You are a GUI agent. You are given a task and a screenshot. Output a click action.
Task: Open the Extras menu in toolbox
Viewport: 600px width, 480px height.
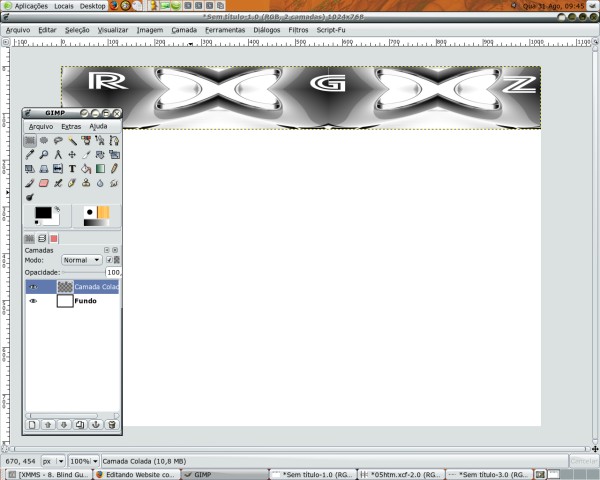(71, 126)
